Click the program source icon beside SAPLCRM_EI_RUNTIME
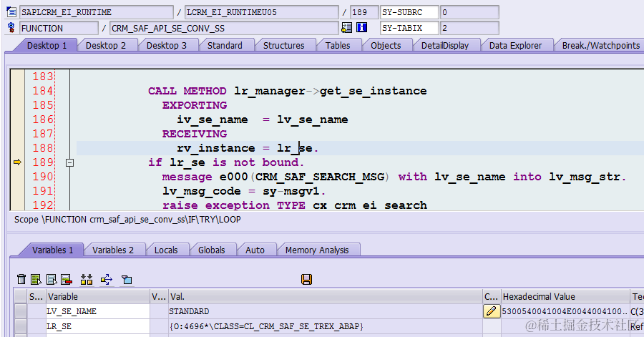The width and height of the screenshot is (644, 337). (x=11, y=12)
